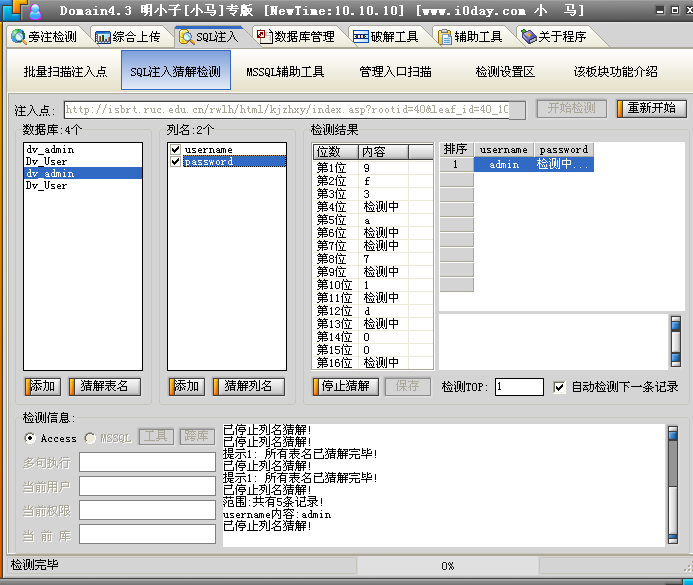Select the MSSQL radio button
The height and width of the screenshot is (585, 693).
click(x=90, y=438)
